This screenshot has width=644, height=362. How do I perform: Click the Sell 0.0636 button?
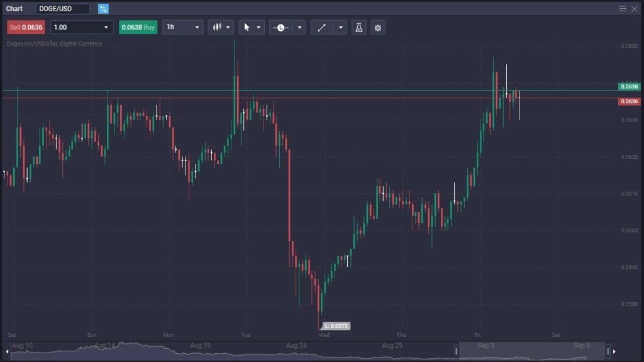click(x=26, y=28)
